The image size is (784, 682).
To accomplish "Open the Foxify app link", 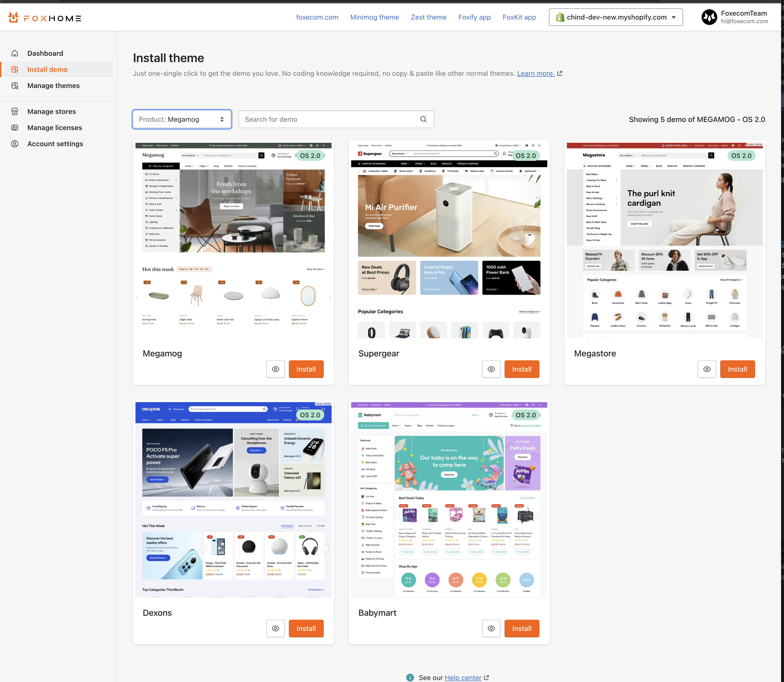I will 474,17.
